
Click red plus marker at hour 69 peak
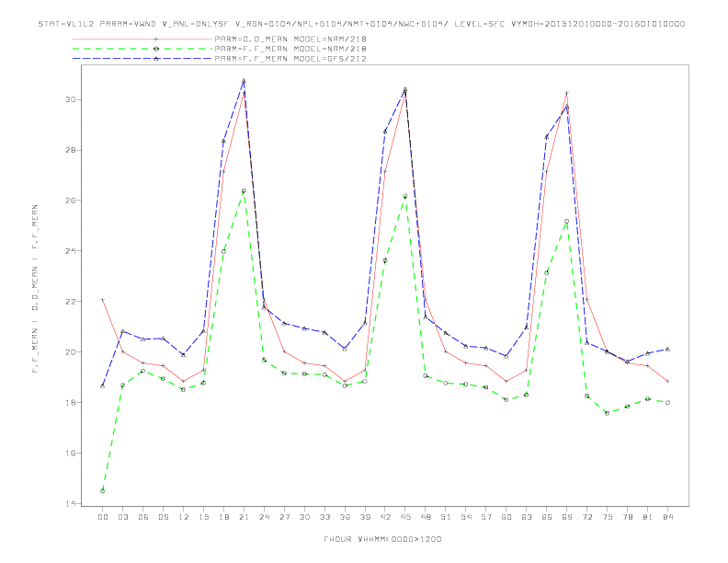pos(567,93)
